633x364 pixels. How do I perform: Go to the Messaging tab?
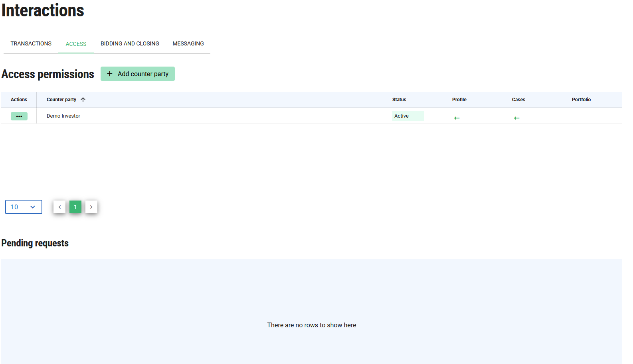pyautogui.click(x=188, y=43)
